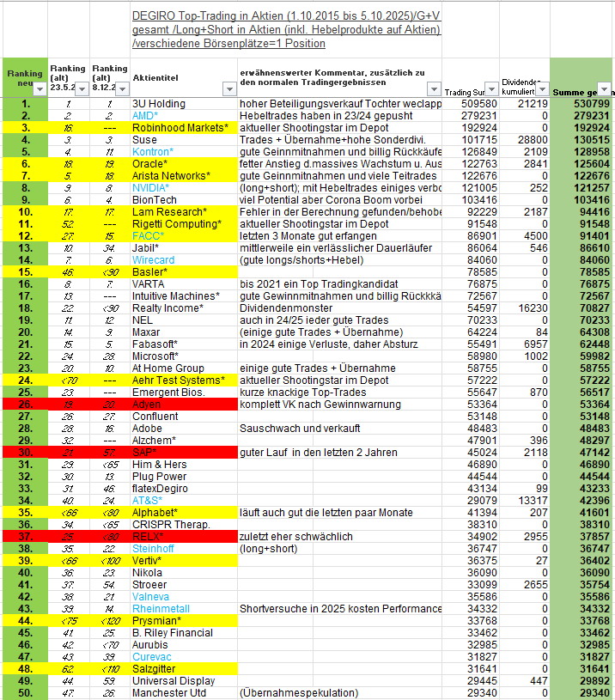Expand the Dividende kumuliert filter arrow

click(541, 89)
